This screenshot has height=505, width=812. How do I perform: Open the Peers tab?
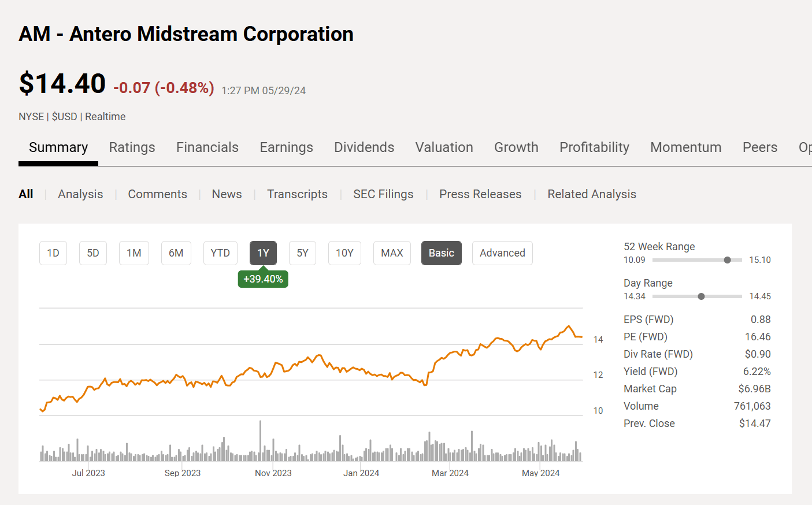tap(759, 147)
